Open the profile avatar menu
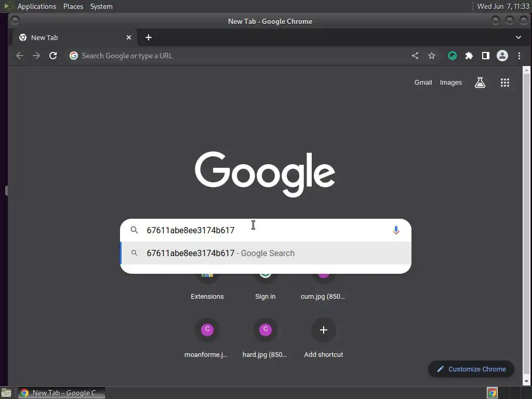532x399 pixels. [x=502, y=56]
